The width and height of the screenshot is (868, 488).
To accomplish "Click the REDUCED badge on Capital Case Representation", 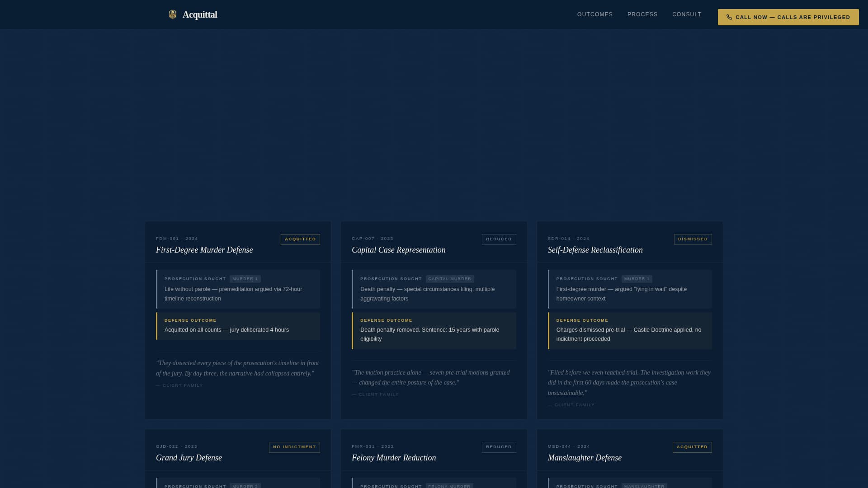I will 499,239.
